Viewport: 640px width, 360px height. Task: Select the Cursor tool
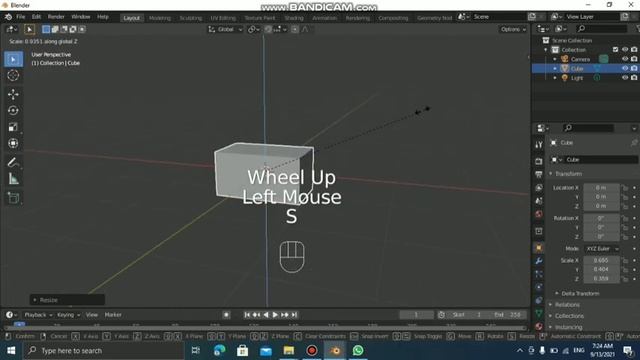(x=13, y=76)
